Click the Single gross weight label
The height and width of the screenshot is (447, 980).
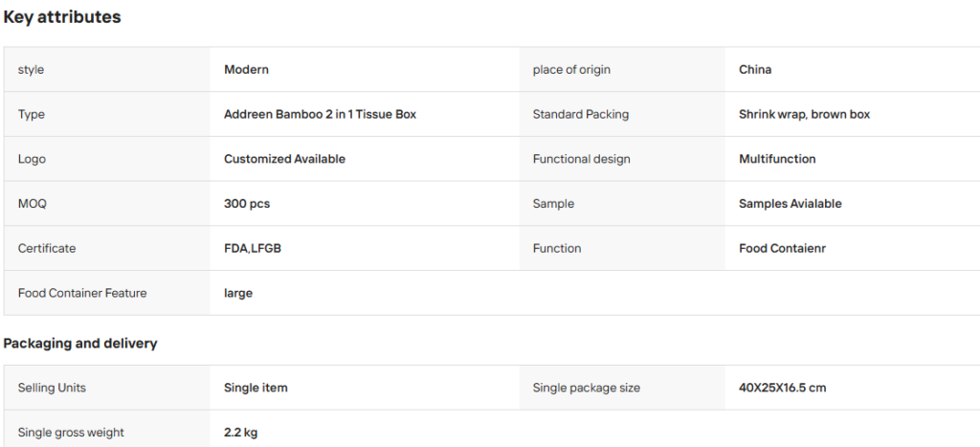click(x=71, y=433)
